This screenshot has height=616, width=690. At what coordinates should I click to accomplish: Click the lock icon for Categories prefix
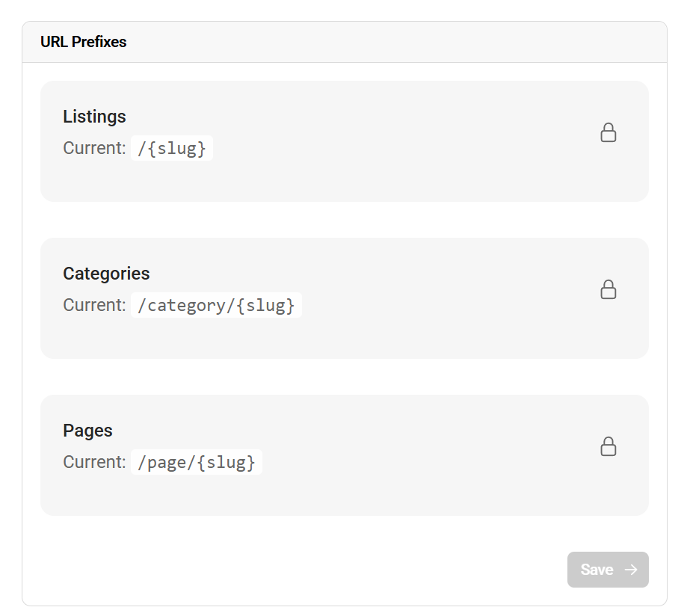click(609, 289)
